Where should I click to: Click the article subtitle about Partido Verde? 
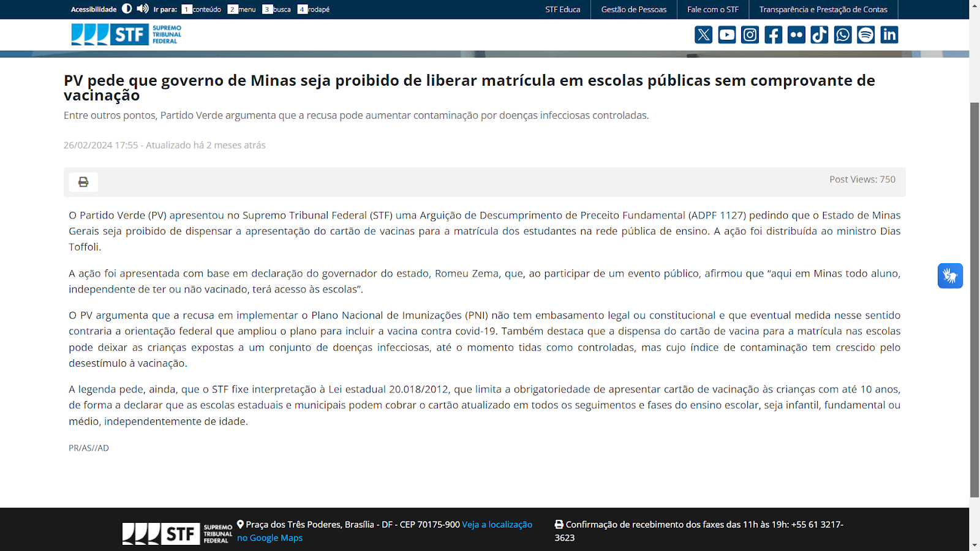pos(356,115)
